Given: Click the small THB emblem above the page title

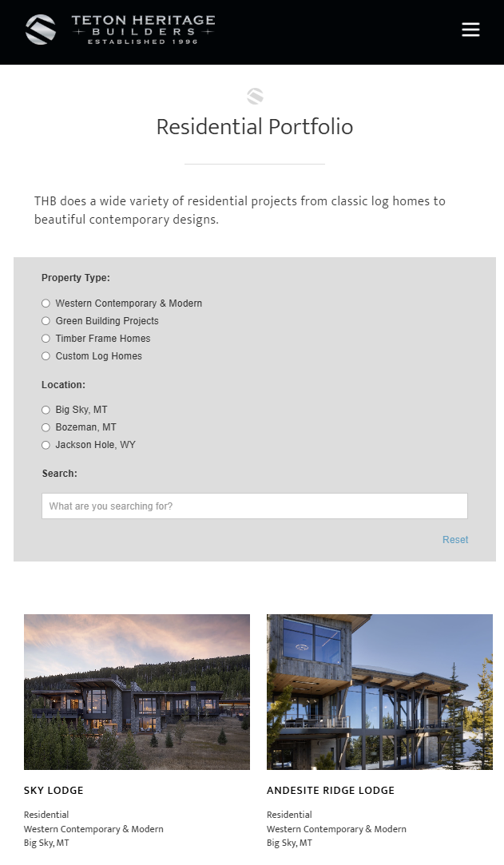Looking at the screenshot, I should [254, 95].
